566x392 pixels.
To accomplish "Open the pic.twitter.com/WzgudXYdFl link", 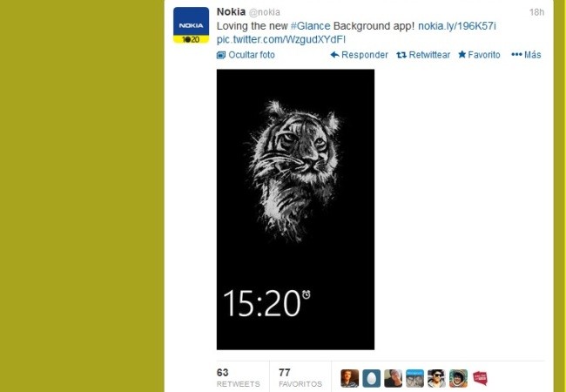I will pos(281,39).
